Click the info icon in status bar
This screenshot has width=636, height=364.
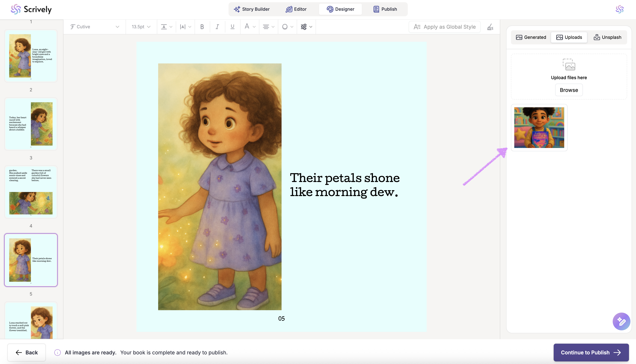coord(58,353)
